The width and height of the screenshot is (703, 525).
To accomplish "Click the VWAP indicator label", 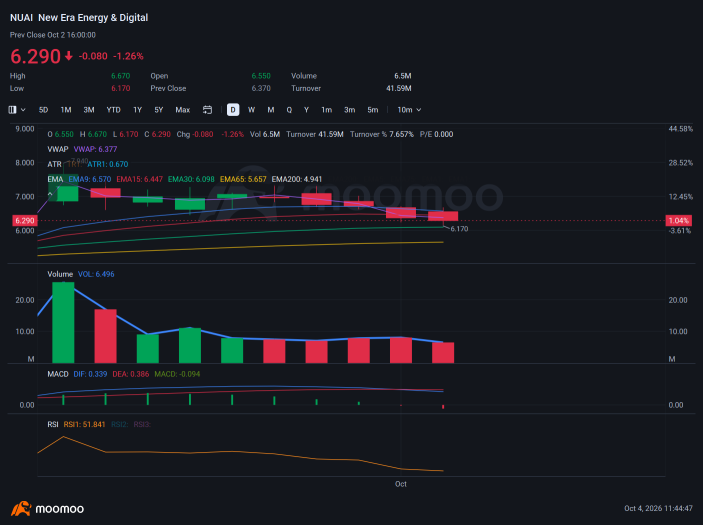I will (58, 149).
